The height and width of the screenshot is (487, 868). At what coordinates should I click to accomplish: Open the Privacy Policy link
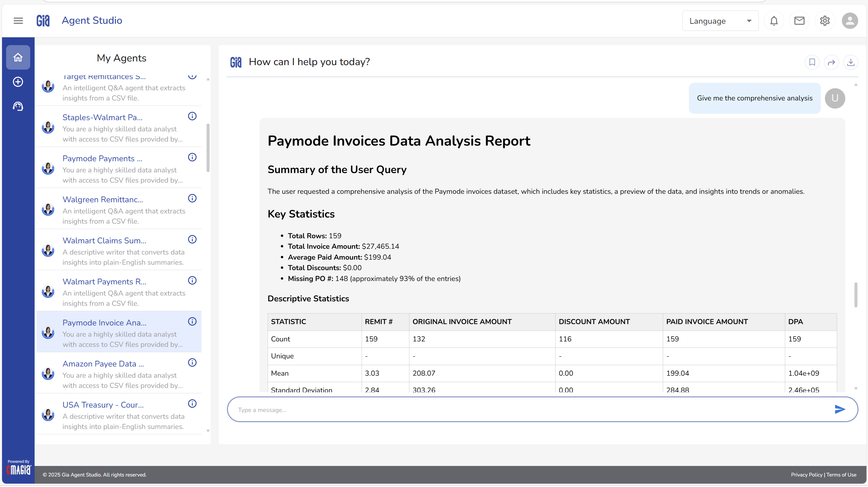[x=807, y=475]
